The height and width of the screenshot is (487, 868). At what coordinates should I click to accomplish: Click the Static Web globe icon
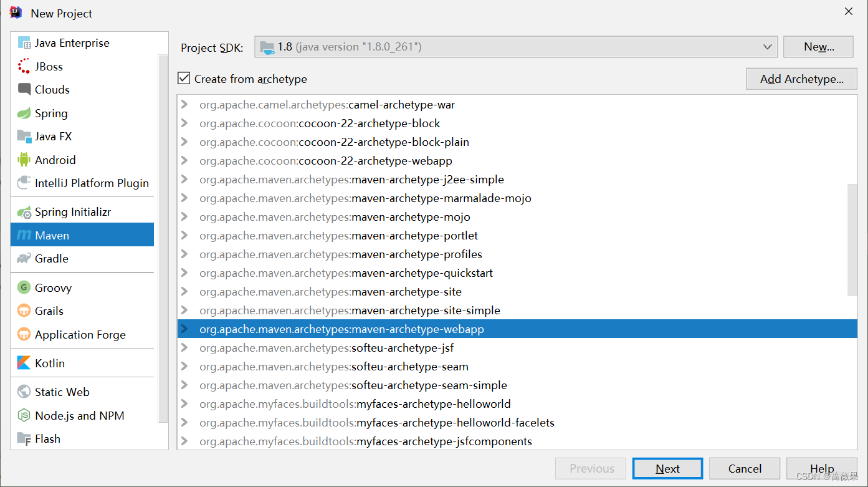pyautogui.click(x=24, y=392)
